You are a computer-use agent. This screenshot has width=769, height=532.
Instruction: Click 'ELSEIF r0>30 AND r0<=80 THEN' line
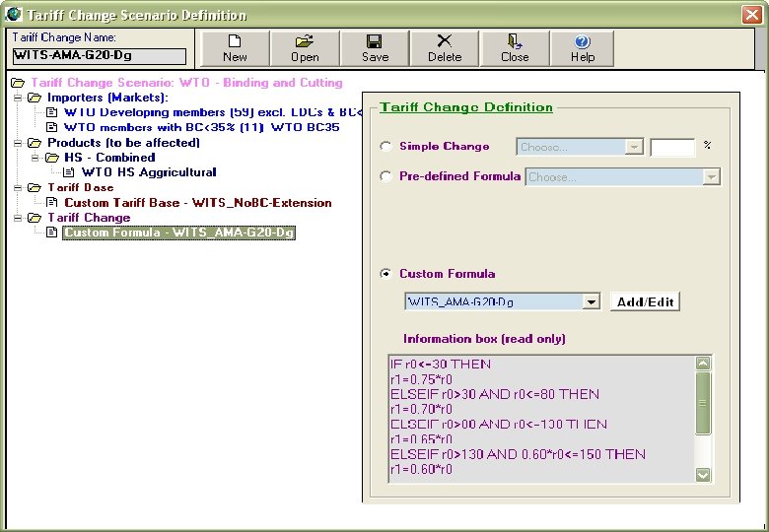pyautogui.click(x=495, y=394)
